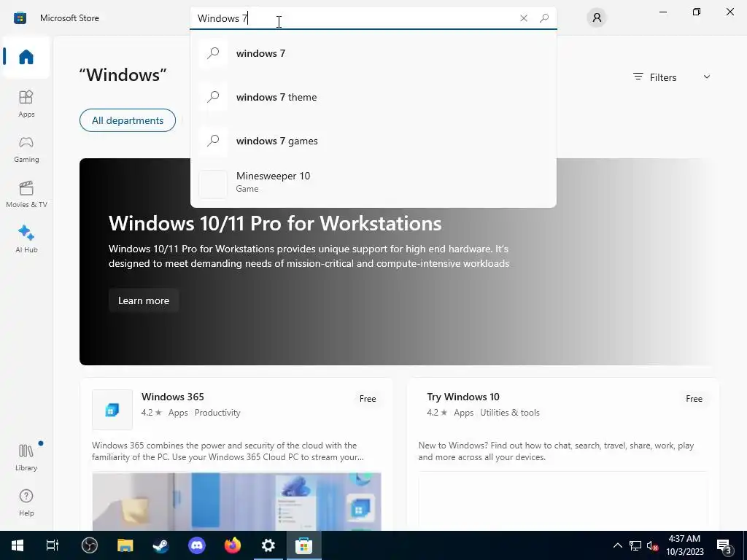Open the Minesweeper 10 game suggestion

pyautogui.click(x=373, y=182)
